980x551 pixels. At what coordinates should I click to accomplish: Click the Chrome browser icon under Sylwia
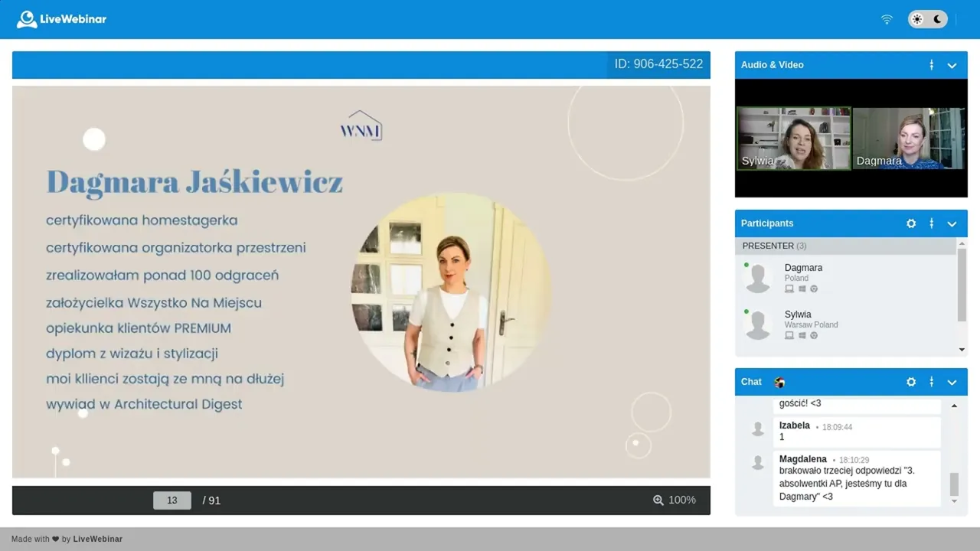814,335
